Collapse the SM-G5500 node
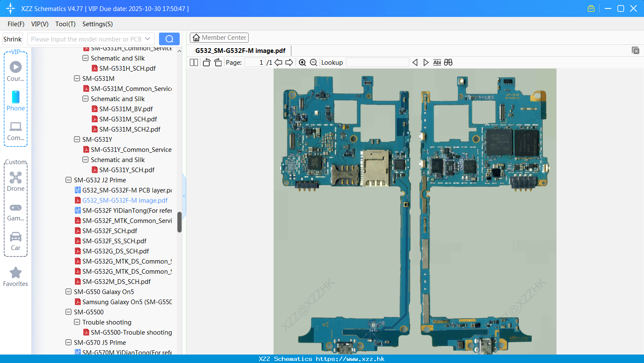 [x=69, y=312]
